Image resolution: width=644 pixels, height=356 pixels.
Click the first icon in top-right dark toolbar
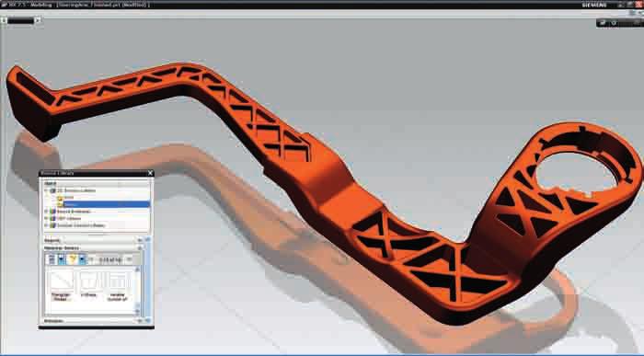pos(603,23)
